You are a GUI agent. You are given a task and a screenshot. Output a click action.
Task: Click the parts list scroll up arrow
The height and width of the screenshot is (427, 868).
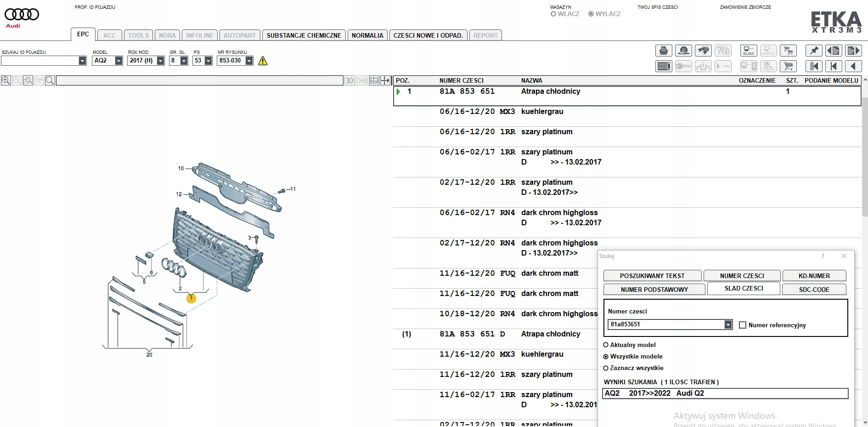pos(865,80)
